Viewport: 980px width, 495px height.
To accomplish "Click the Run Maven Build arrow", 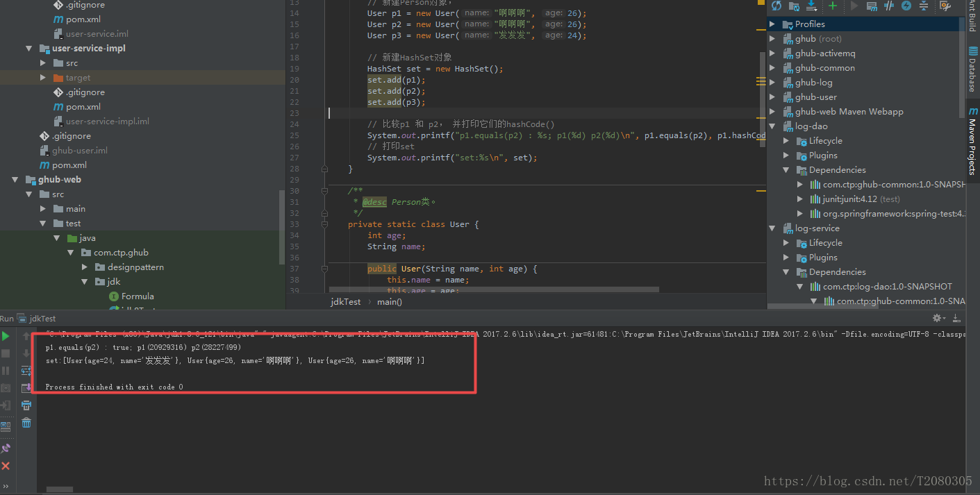I will pos(854,6).
